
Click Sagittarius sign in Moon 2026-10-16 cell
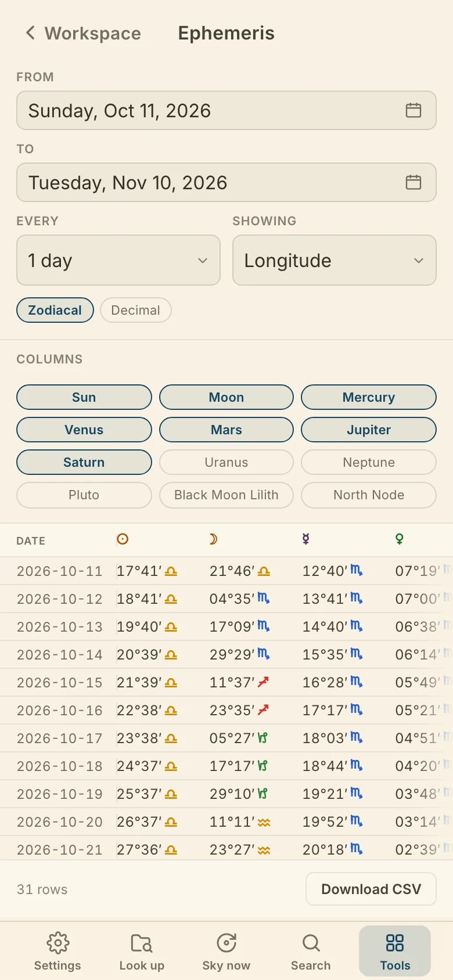pos(263,710)
